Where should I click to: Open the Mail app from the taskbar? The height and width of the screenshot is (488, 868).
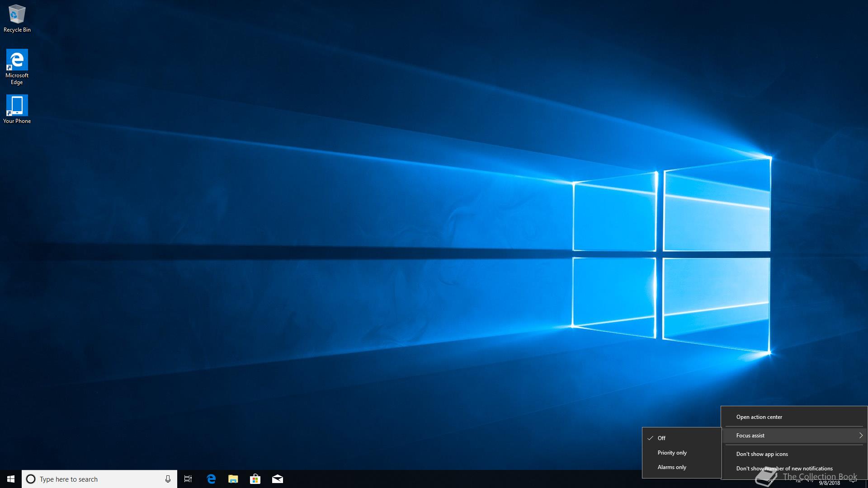click(278, 479)
